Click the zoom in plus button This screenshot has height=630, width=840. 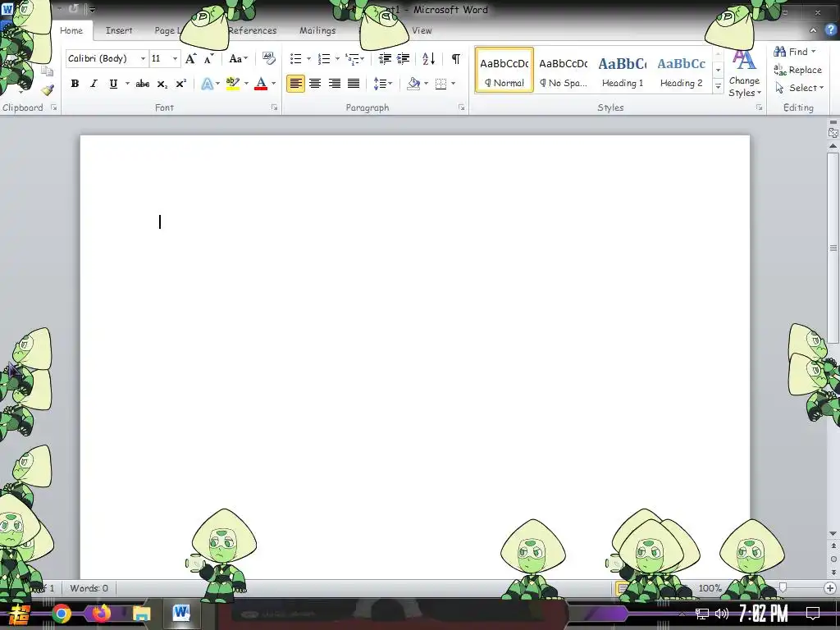(830, 588)
